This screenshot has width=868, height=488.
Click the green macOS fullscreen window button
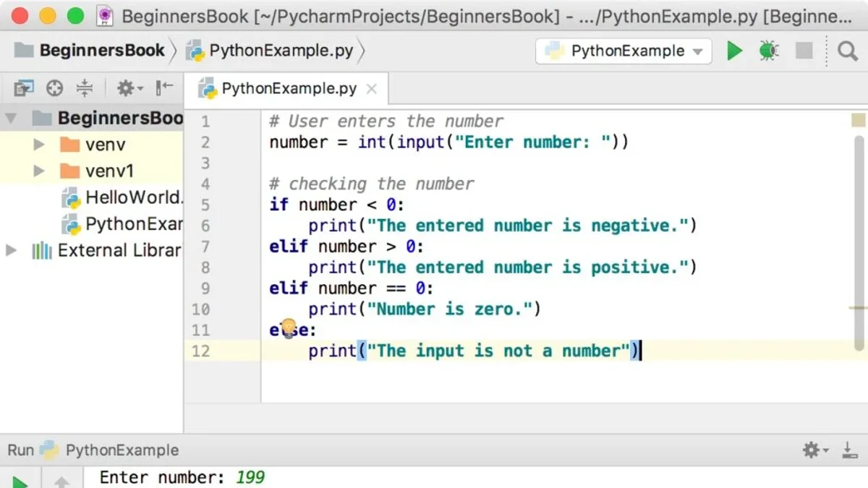point(75,15)
